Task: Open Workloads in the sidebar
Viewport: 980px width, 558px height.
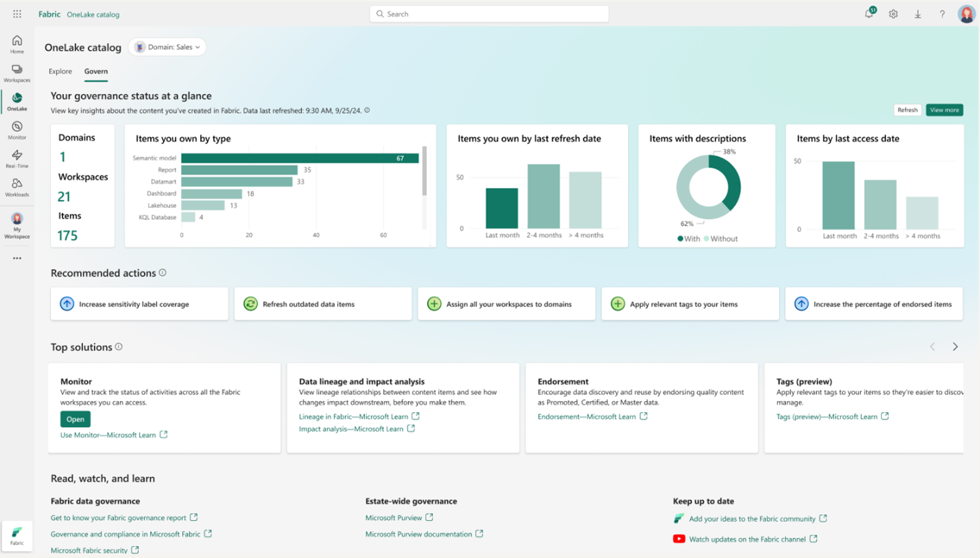Action: click(17, 188)
